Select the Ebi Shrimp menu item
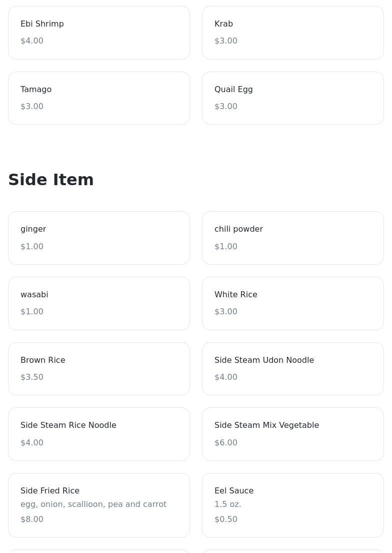 coord(98,33)
